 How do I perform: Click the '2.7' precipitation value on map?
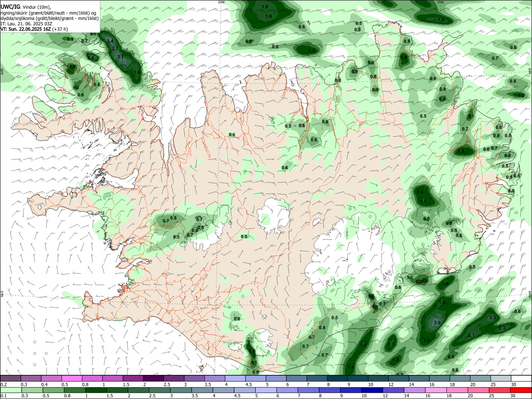pos(116,49)
